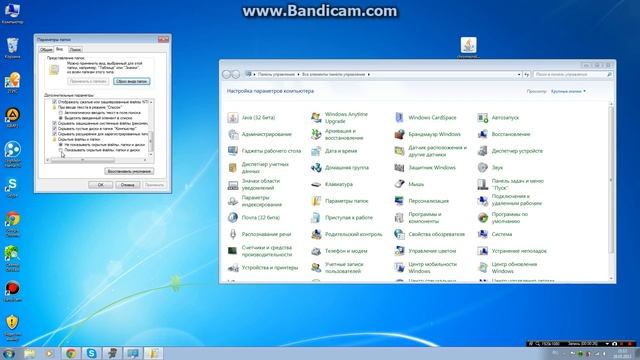Screen dimensions: 640x360
Task: Collapse 'При вводе текста в режиме Список' group
Action: coord(55,107)
